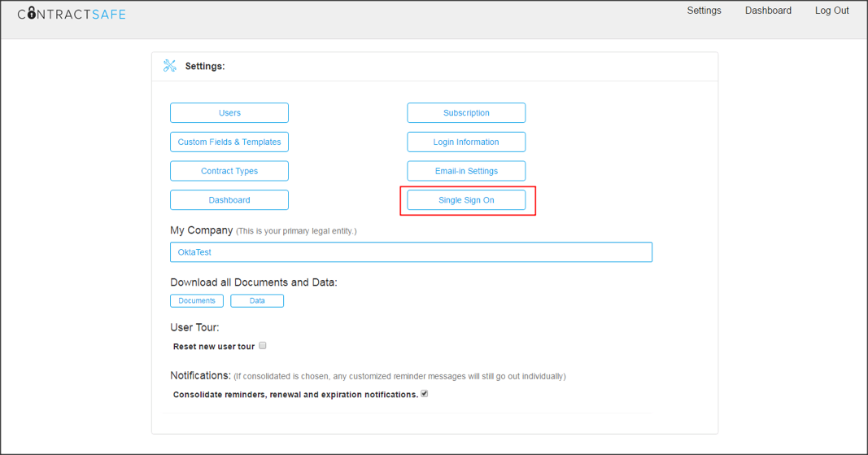Click the Login Information button

point(466,142)
